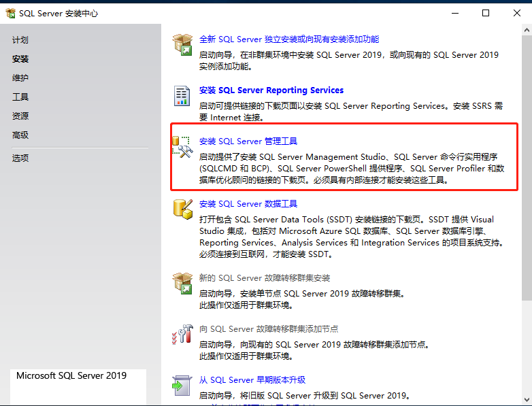Click 安装 SQL Server 数据工具 link
This screenshot has height=406, width=532.
[248, 204]
